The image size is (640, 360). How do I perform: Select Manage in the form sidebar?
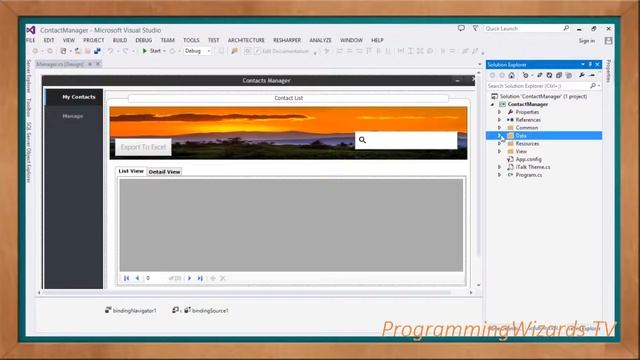pyautogui.click(x=73, y=116)
